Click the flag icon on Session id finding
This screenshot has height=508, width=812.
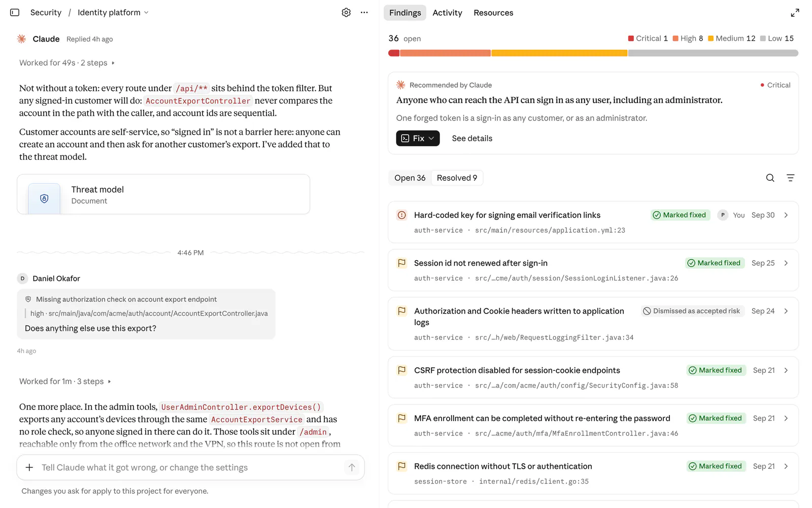[401, 263]
